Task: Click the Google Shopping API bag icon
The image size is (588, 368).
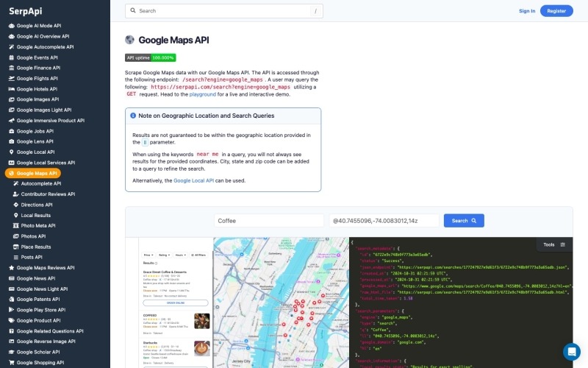Action: click(11, 363)
